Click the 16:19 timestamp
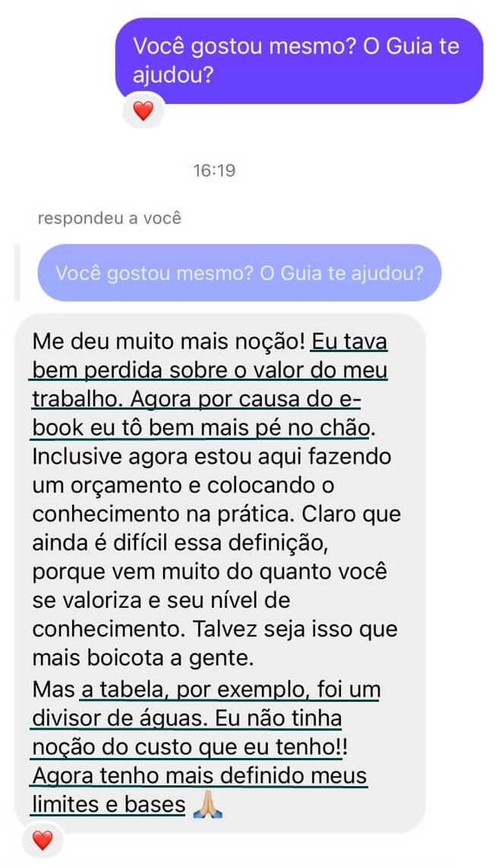This screenshot has width=495, height=868. (x=214, y=171)
